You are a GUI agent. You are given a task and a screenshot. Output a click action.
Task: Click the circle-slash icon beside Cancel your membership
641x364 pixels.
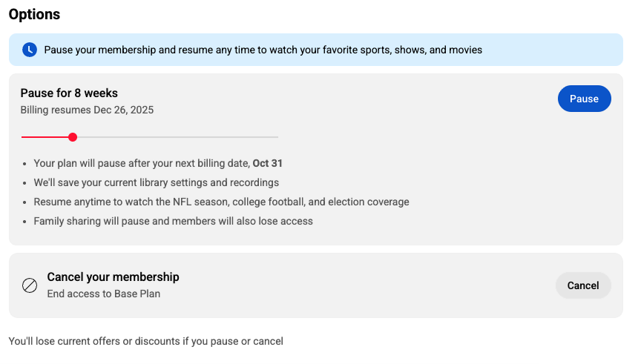[x=30, y=285]
